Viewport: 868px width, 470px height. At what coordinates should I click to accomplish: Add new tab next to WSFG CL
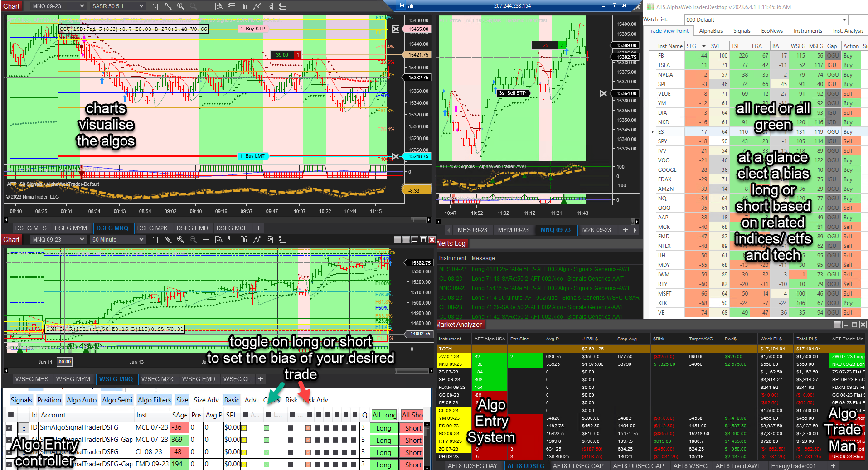(x=261, y=379)
